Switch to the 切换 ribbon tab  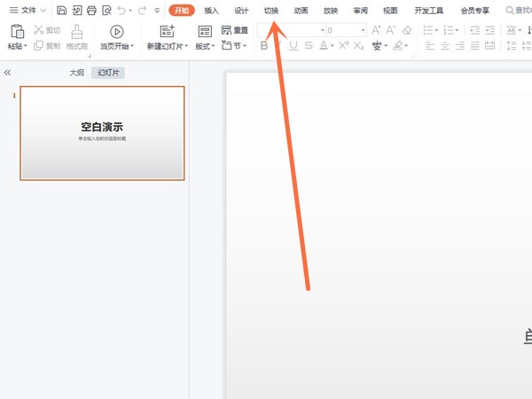[x=271, y=11]
